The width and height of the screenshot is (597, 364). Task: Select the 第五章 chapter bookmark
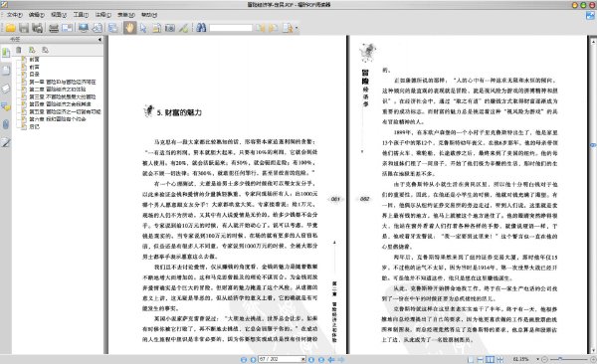65,111
